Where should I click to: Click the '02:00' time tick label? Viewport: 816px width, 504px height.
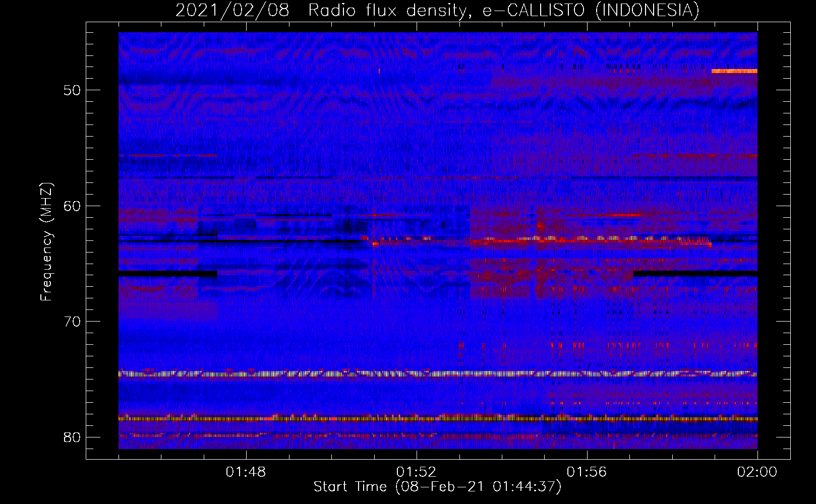point(757,472)
